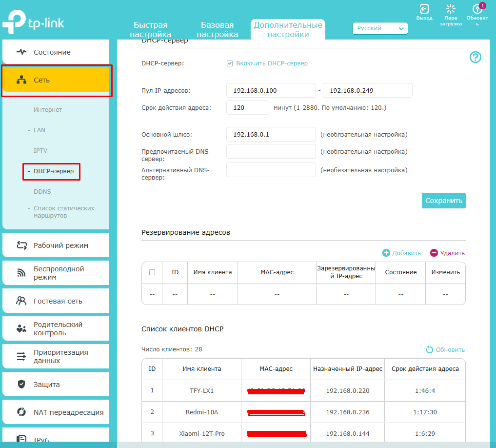Collapse the Сеть sidebar section
This screenshot has height=448, width=496.
click(x=57, y=80)
